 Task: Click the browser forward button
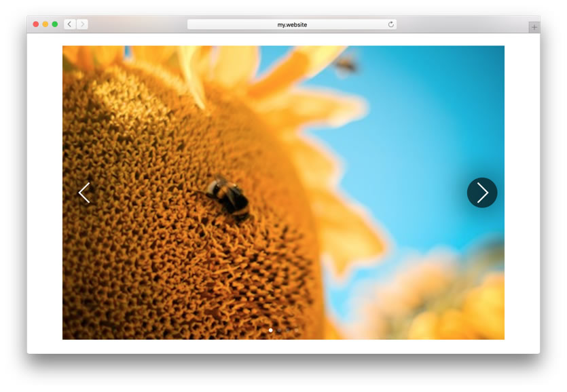point(82,24)
